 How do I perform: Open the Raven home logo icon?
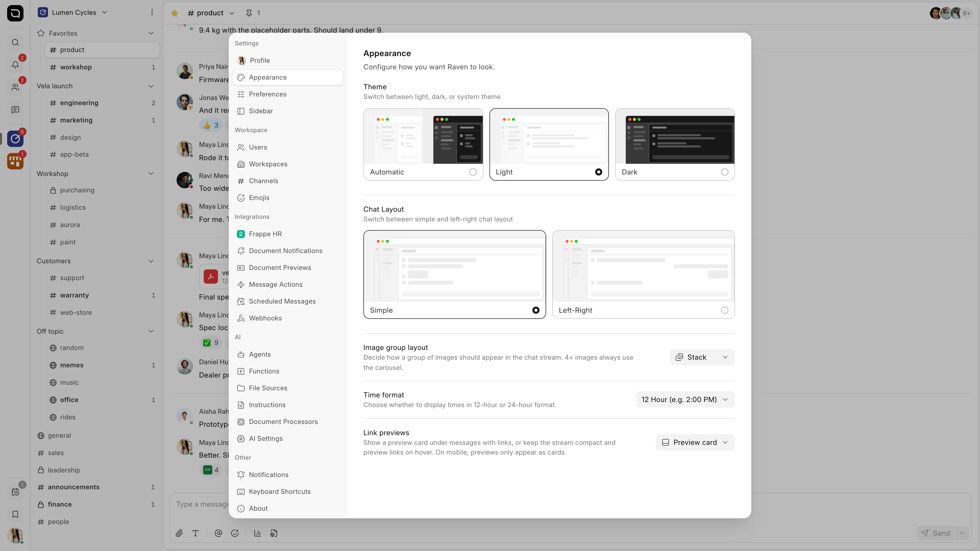pyautogui.click(x=15, y=13)
